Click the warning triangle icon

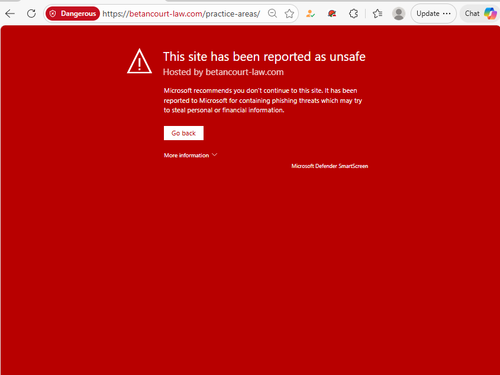pyautogui.click(x=139, y=61)
